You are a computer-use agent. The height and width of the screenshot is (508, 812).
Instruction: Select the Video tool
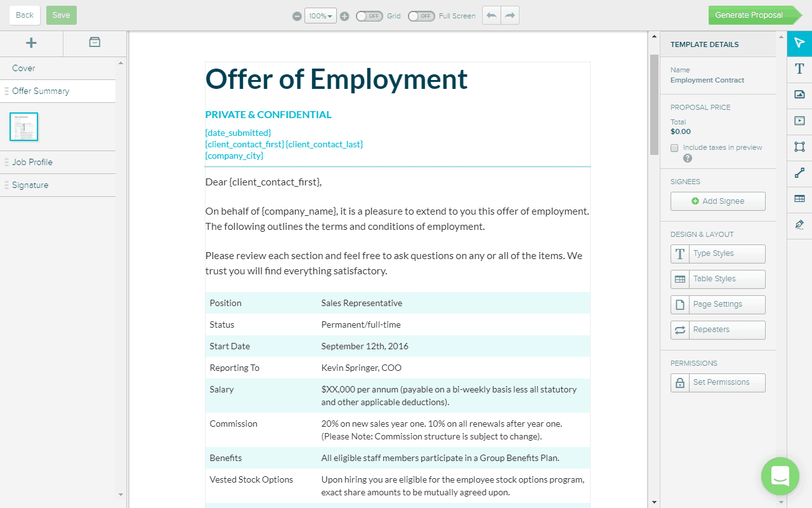coord(799,121)
